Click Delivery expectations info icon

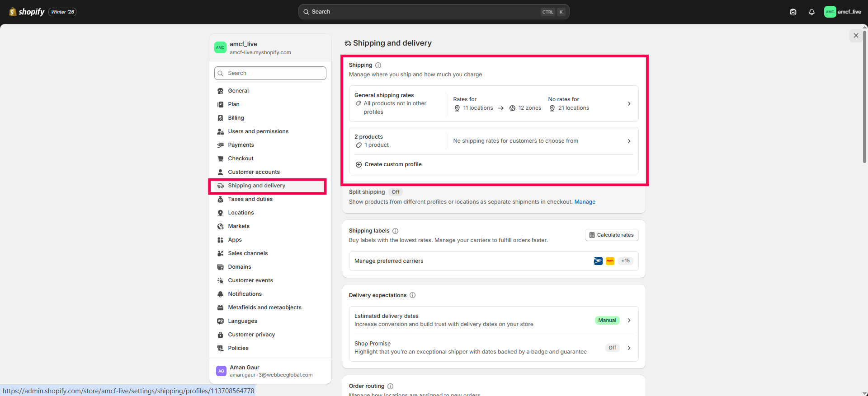412,295
